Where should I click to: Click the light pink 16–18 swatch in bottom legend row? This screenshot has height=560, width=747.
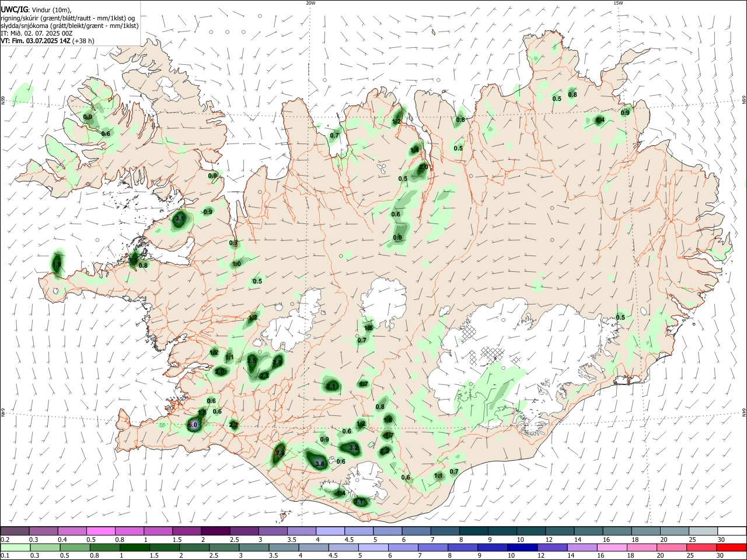click(x=611, y=547)
